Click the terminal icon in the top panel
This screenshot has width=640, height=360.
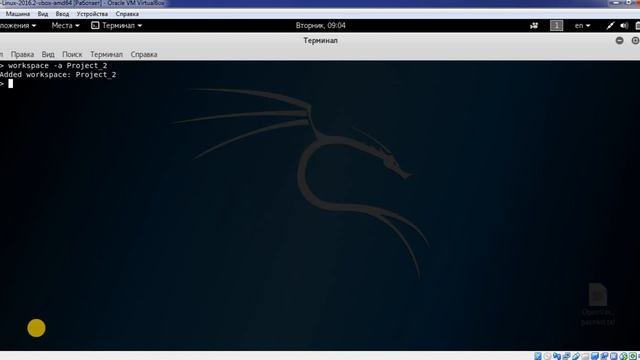95,25
